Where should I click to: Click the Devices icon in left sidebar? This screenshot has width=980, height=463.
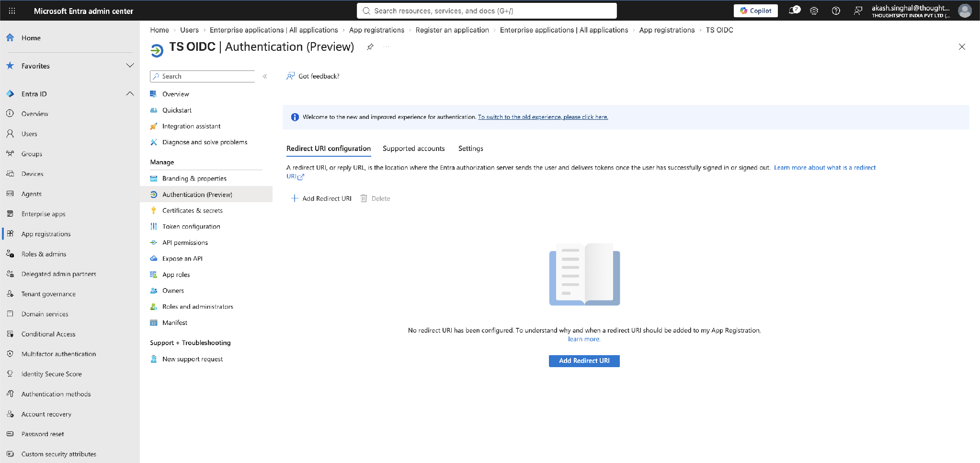pos(10,174)
